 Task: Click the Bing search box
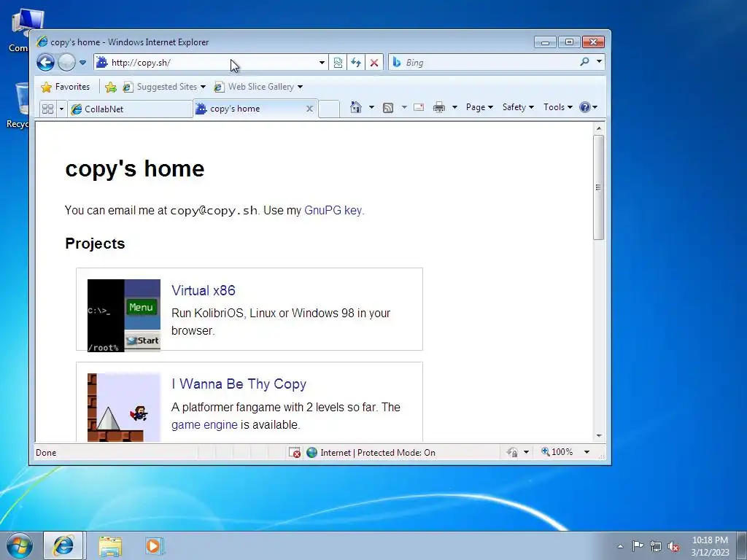click(484, 63)
